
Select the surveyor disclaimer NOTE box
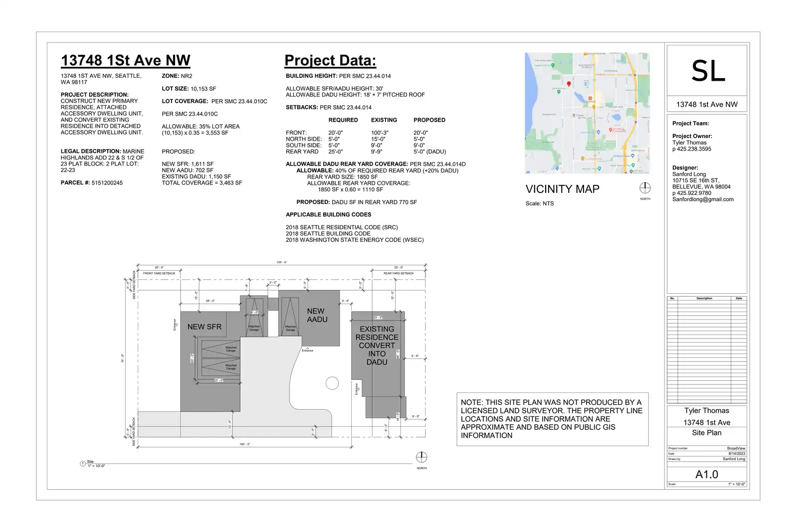click(x=553, y=419)
